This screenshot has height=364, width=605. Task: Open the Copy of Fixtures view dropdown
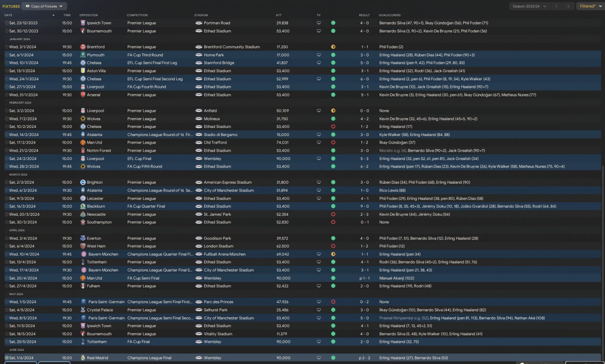click(x=44, y=6)
